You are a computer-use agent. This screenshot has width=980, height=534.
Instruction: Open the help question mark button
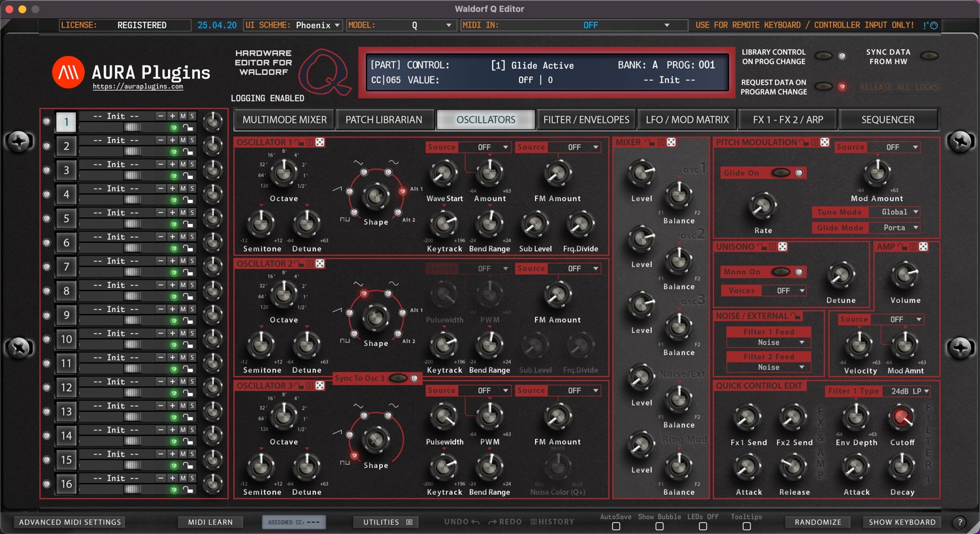[960, 522]
